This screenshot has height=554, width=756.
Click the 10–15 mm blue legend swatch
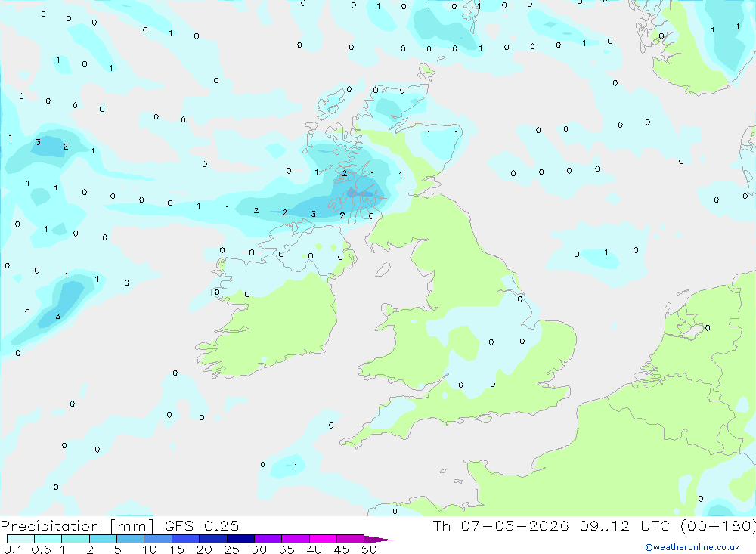tap(158, 539)
